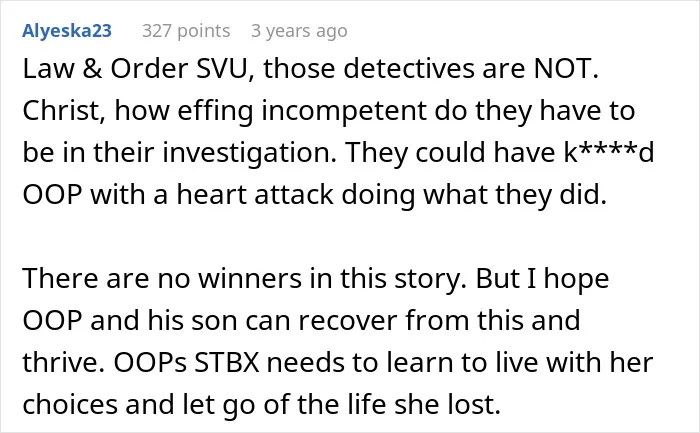Open the Alyeska23 user profile
Viewport: 700px width, 433px height.
tap(67, 31)
